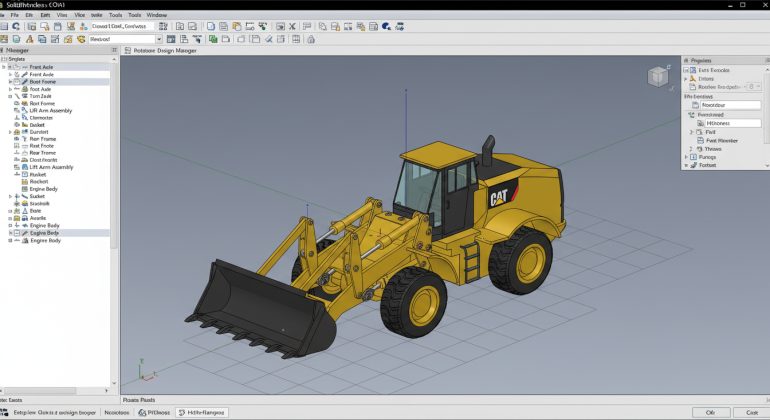Click the icon beside Fvil in Properties
The image size is (770, 420).
698,132
